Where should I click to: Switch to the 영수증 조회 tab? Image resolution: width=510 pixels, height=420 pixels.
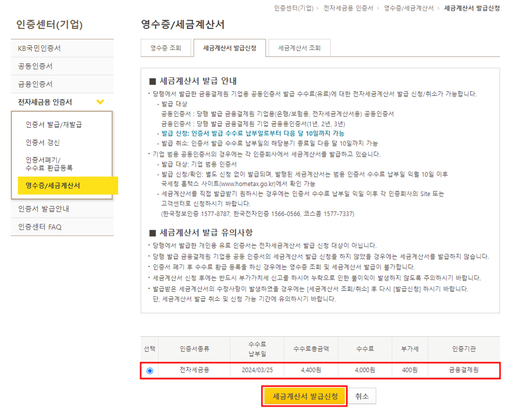tap(166, 48)
